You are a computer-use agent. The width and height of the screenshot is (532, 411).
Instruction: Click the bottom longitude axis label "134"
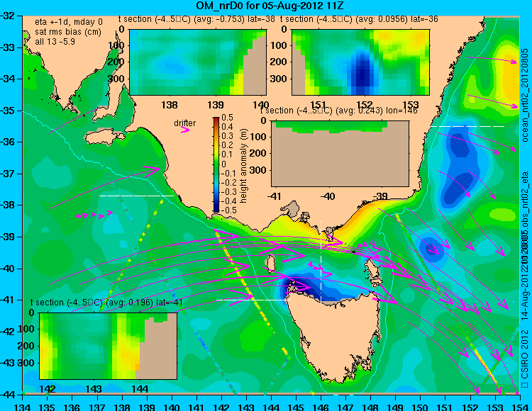pos(23,407)
